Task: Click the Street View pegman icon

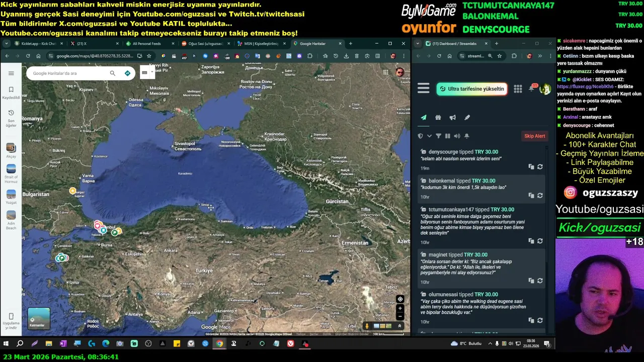Action: click(367, 326)
